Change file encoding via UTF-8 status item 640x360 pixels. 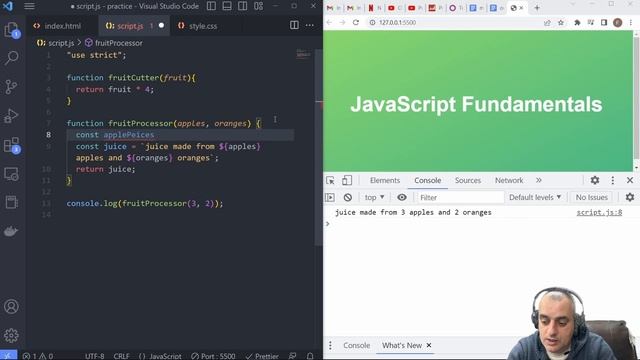click(x=95, y=356)
